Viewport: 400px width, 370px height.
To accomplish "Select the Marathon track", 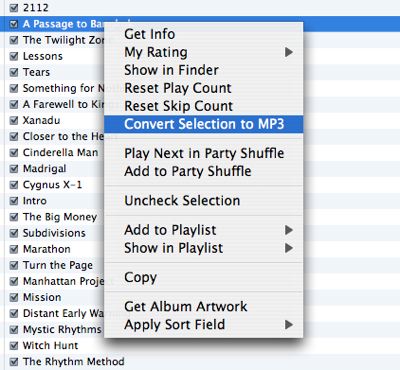I will pyautogui.click(x=47, y=249).
